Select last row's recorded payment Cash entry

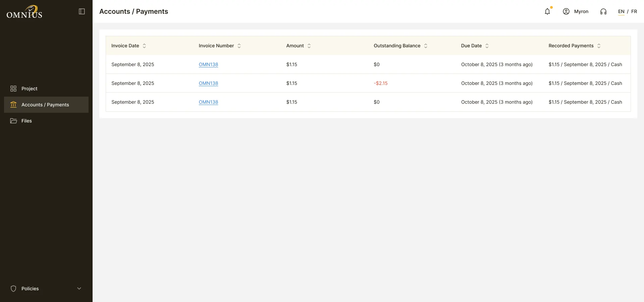[585, 102]
